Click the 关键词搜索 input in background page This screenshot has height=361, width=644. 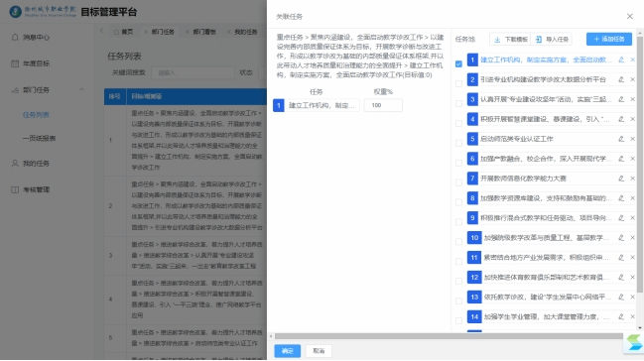(193, 72)
